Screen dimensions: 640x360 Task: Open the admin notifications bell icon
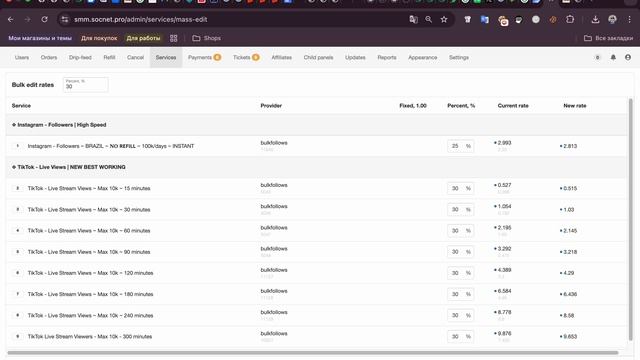pyautogui.click(x=613, y=58)
